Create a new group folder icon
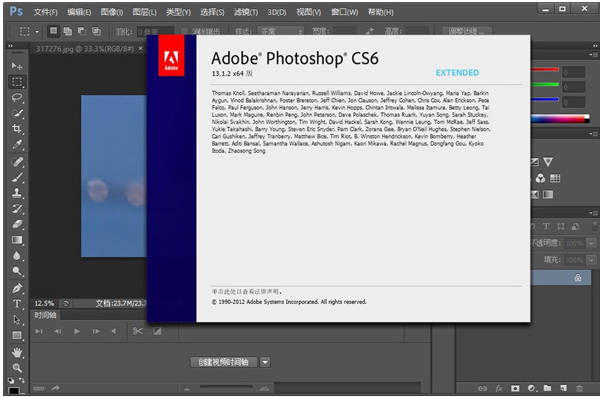This screenshot has height=397, width=600. pyautogui.click(x=548, y=388)
